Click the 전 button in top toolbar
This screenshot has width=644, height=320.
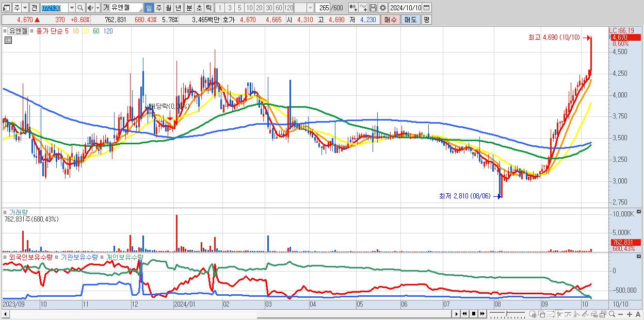point(34,8)
